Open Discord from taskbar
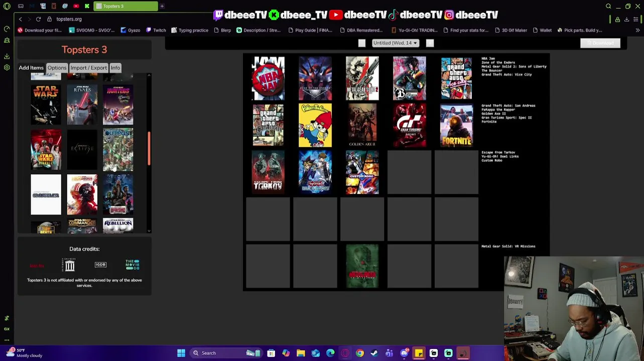 pos(404,353)
